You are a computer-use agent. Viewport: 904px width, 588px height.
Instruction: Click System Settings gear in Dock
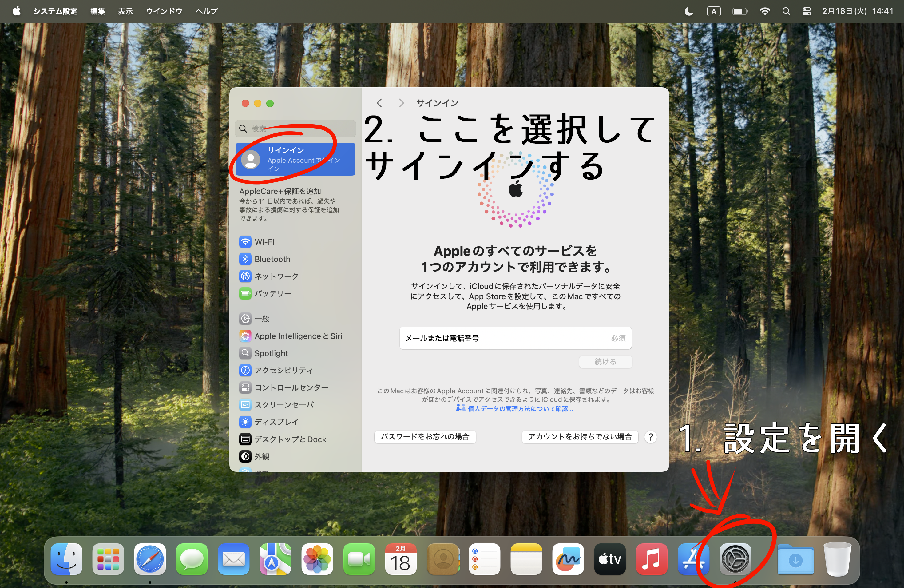click(735, 559)
